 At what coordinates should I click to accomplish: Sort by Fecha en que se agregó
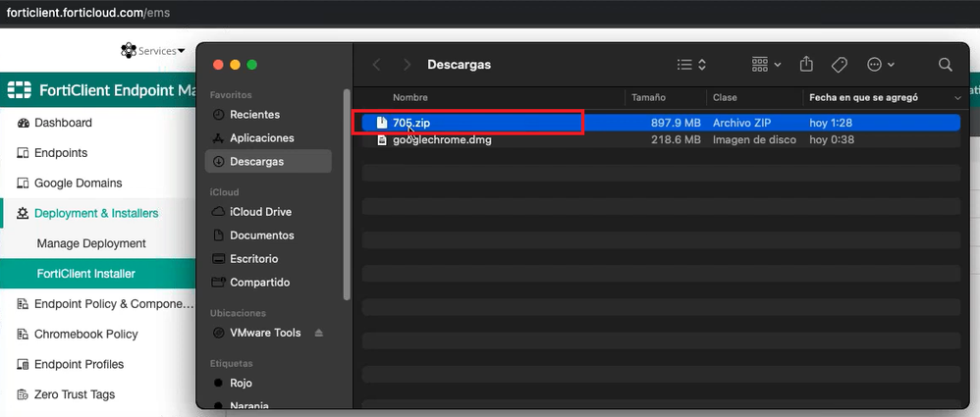pos(863,98)
